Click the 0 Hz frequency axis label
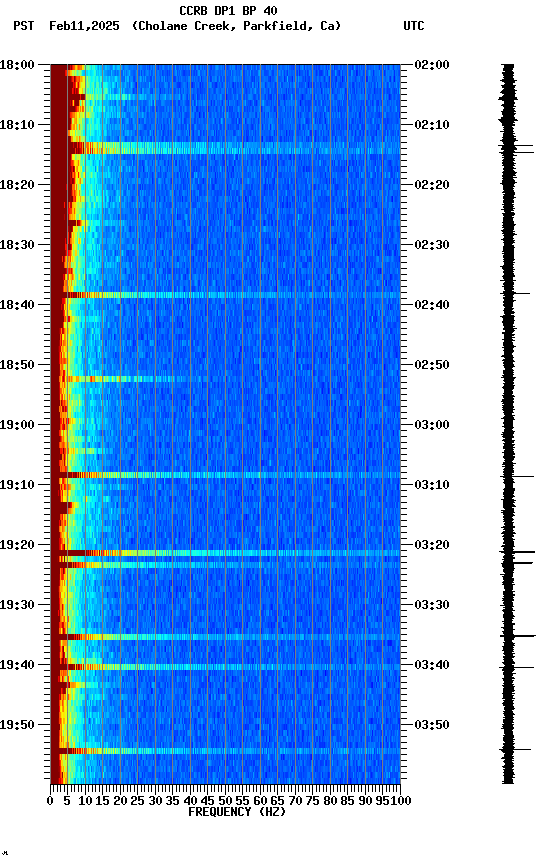 [50, 802]
